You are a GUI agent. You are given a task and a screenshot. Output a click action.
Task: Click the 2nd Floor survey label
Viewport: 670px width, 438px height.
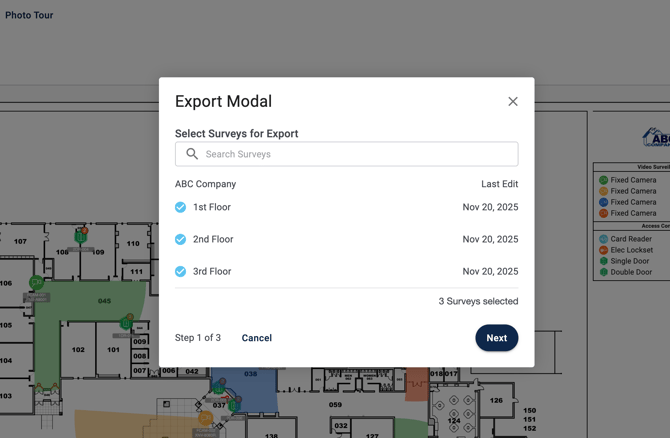pyautogui.click(x=213, y=239)
